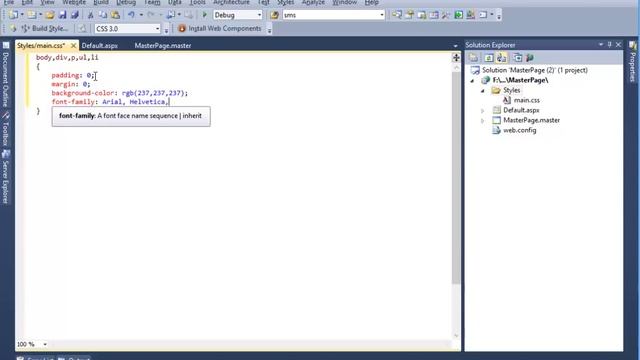
Task: Click the Copy toolbar icon
Action: tap(102, 15)
